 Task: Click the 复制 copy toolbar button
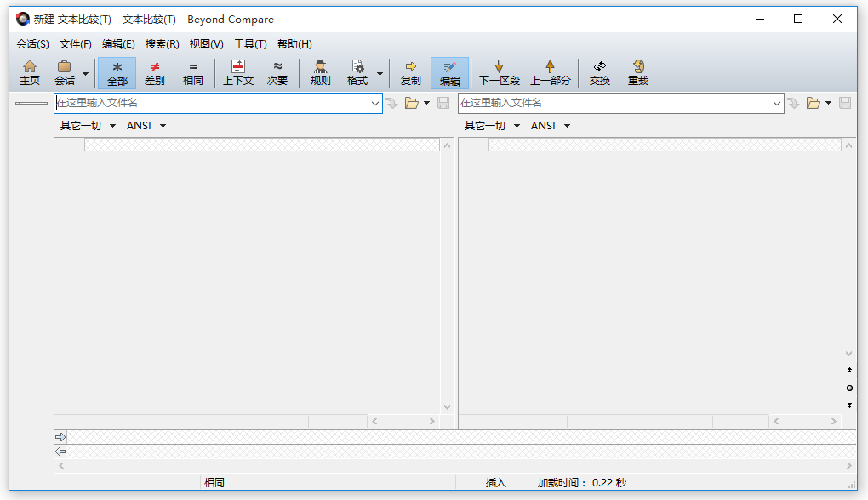tap(411, 73)
